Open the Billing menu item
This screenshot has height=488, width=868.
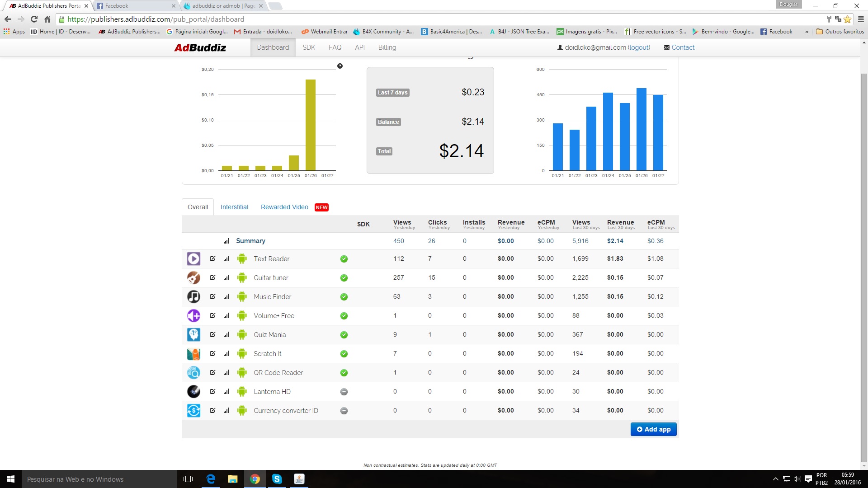[x=387, y=47]
